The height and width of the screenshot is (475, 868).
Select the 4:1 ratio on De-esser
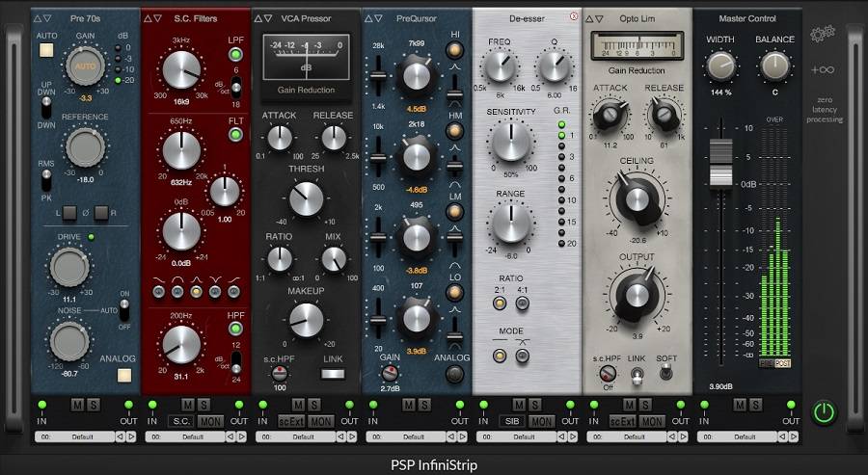(523, 303)
